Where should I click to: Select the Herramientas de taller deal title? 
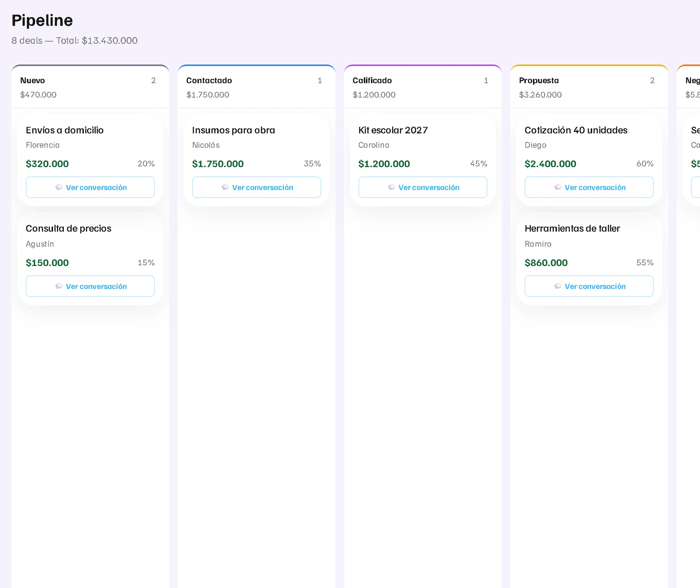pos(572,229)
